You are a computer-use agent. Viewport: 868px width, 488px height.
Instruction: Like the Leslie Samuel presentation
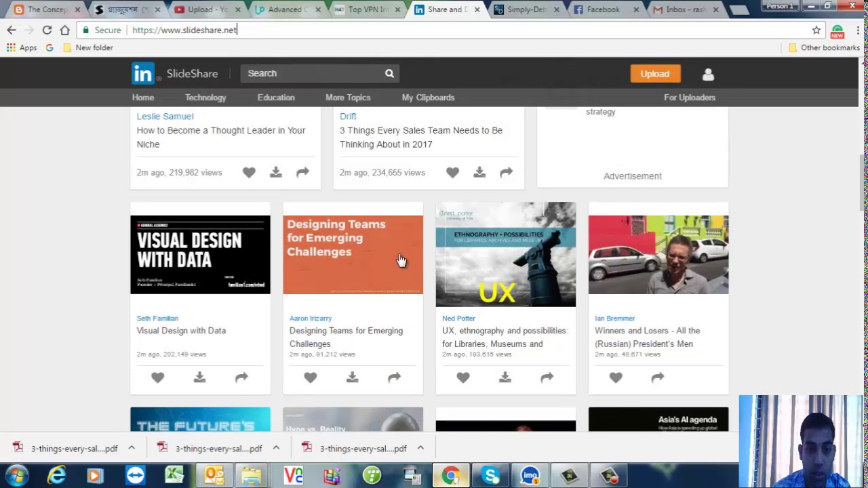pyautogui.click(x=249, y=173)
